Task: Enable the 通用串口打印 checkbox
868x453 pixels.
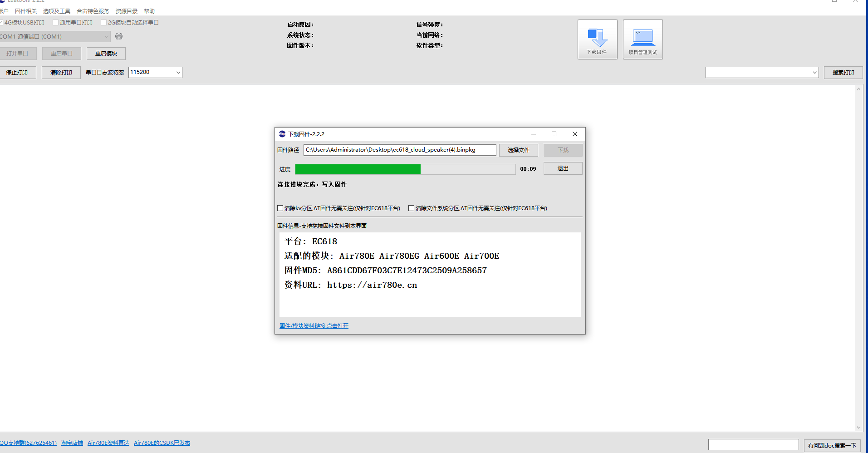Action: tap(56, 23)
